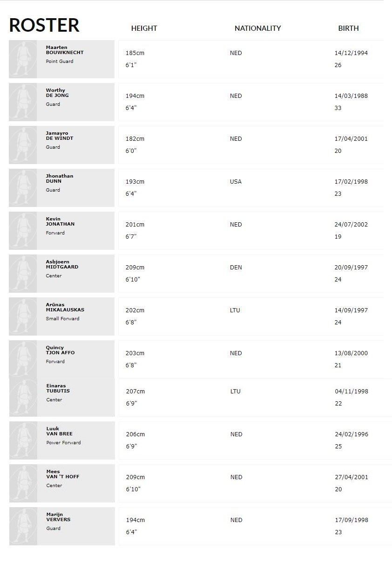Open Quincy Tjon Affo's player silhouette
The image size is (392, 564).
click(x=23, y=359)
